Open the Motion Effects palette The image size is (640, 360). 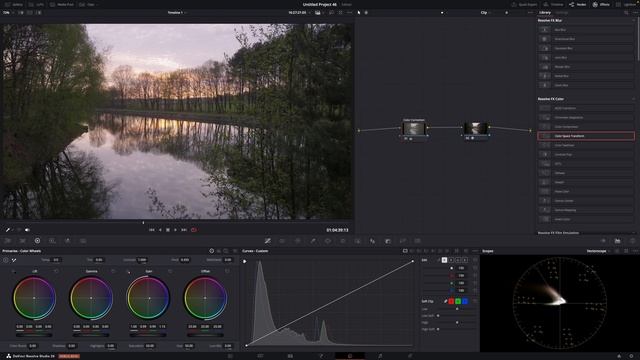pyautogui.click(x=83, y=241)
